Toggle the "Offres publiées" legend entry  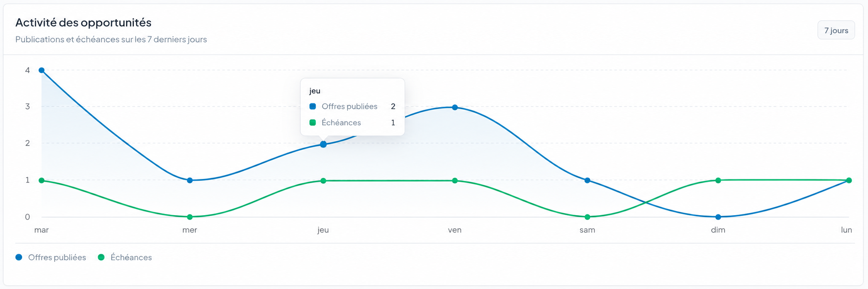pos(51,257)
